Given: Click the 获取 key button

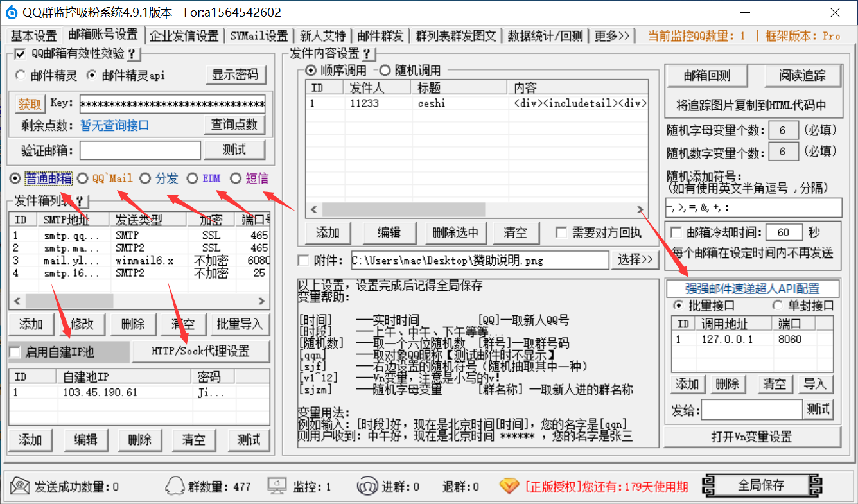Looking at the screenshot, I should pyautogui.click(x=30, y=104).
